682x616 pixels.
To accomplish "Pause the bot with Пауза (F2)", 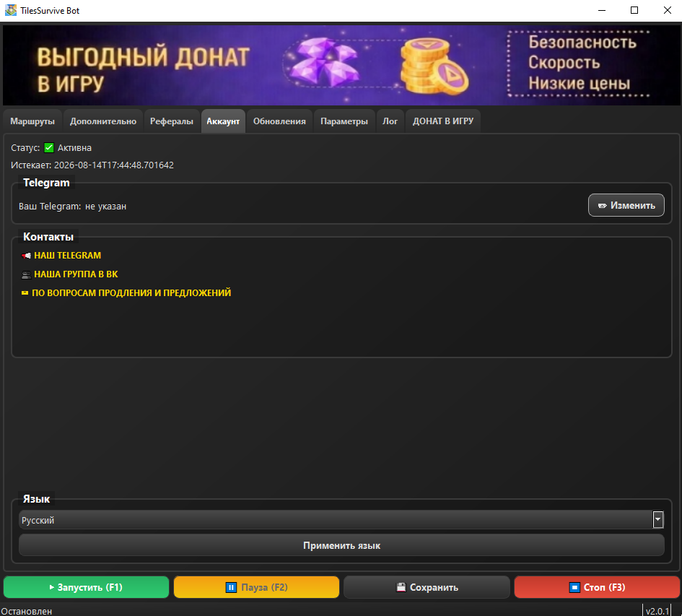I will [256, 587].
